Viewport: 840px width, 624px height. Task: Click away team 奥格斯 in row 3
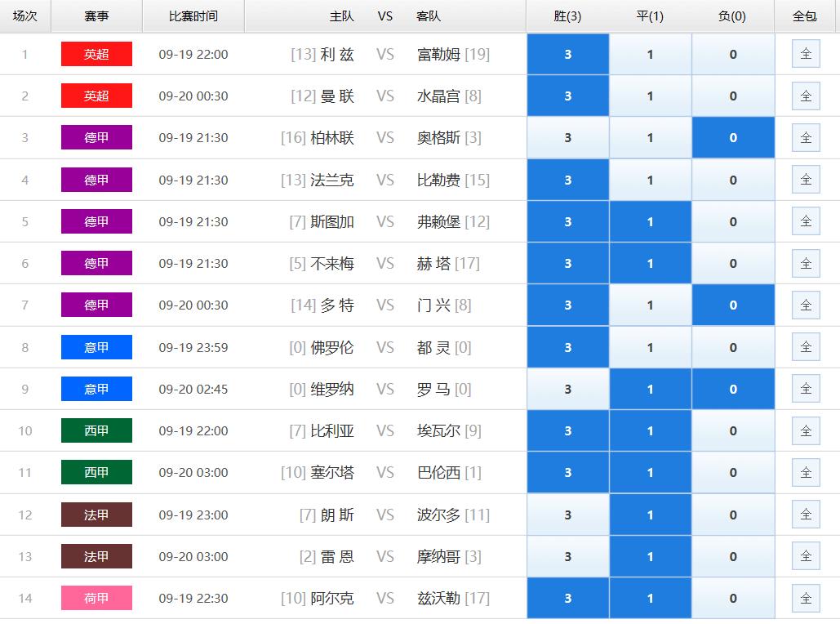(438, 138)
